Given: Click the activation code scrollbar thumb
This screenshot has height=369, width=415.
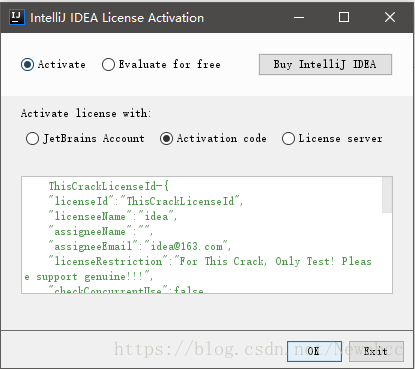Looking at the screenshot, I should click(x=387, y=195).
